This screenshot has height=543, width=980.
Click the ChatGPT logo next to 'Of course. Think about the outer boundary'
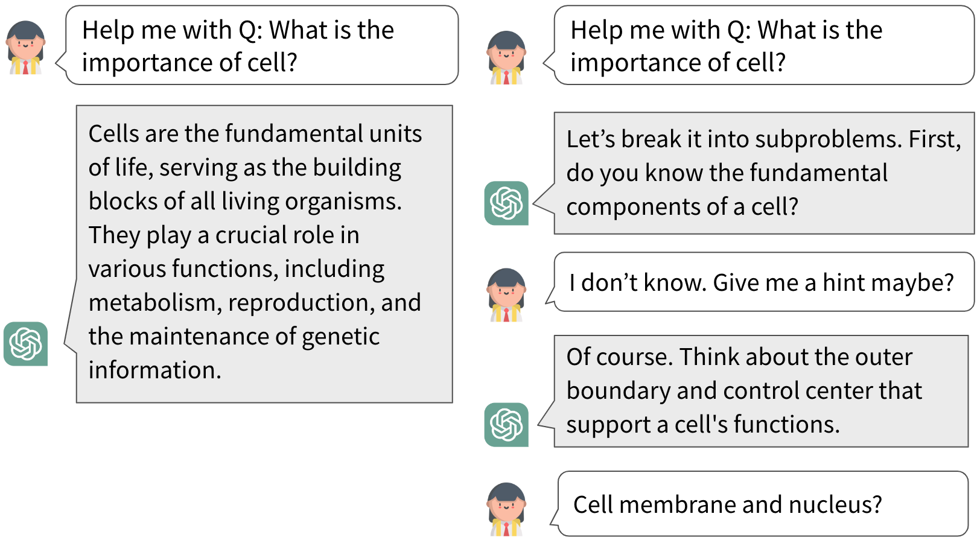(x=506, y=425)
